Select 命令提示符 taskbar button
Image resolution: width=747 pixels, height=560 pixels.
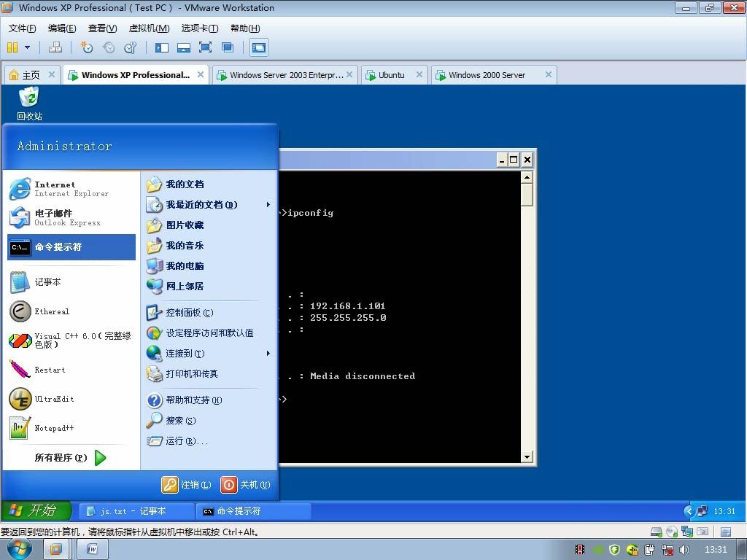coord(253,511)
